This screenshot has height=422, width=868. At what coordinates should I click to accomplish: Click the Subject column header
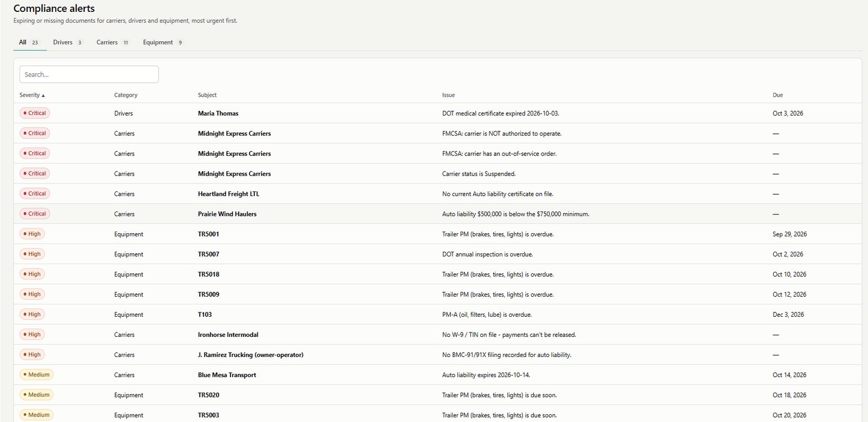point(207,95)
